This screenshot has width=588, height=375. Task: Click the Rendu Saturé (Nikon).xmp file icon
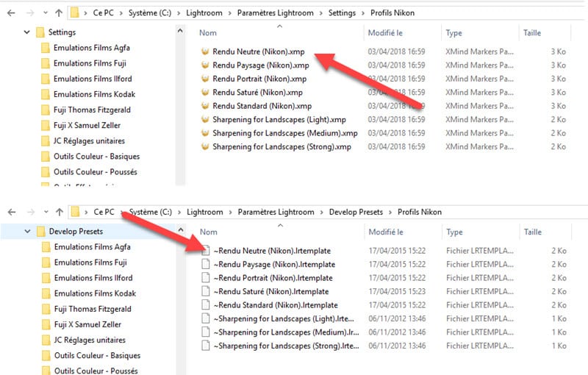point(205,92)
